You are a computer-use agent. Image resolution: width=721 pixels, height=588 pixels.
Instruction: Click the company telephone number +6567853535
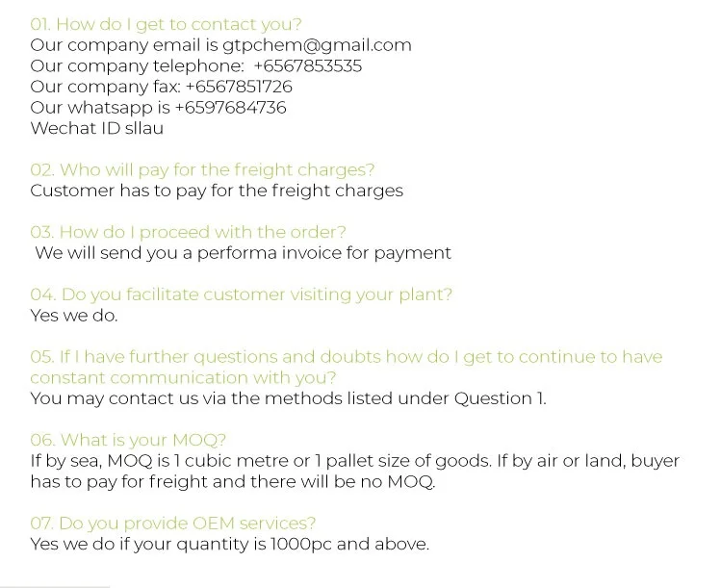click(308, 66)
